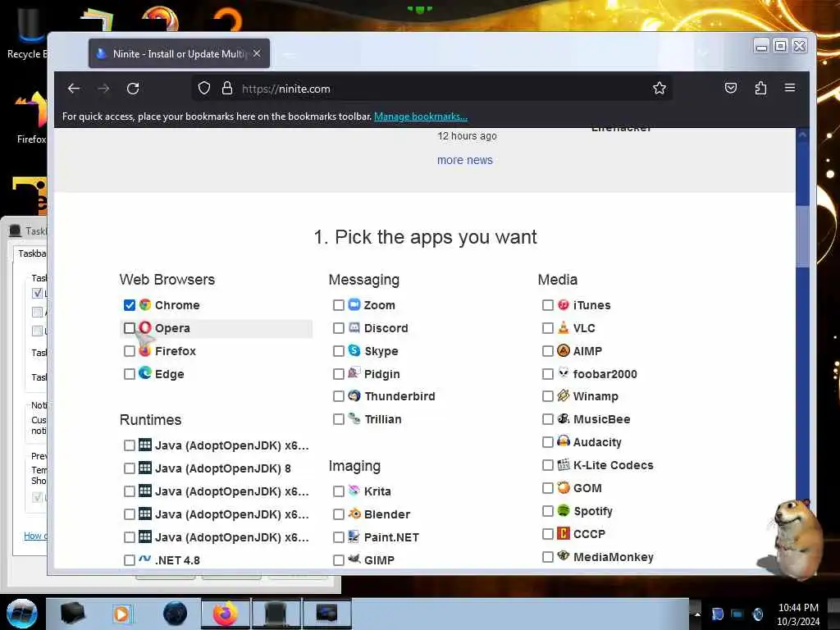Click the Opera app icon
840x630 pixels.
[145, 327]
